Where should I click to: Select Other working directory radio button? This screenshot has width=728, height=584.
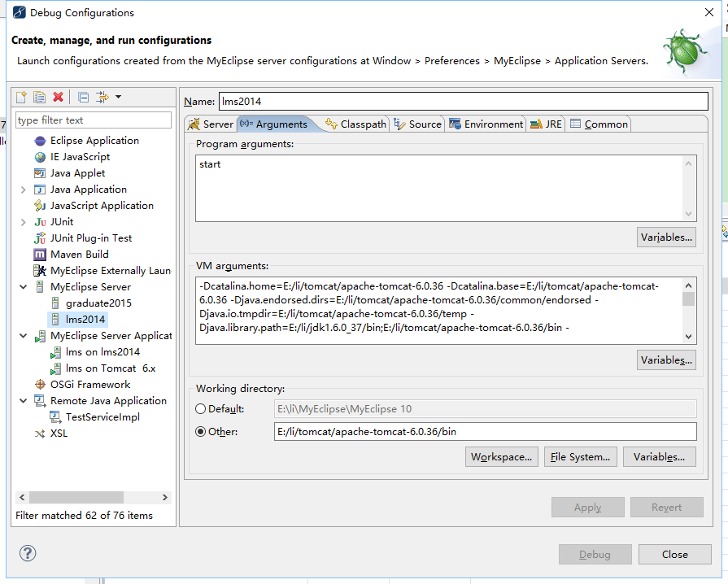coord(201,432)
